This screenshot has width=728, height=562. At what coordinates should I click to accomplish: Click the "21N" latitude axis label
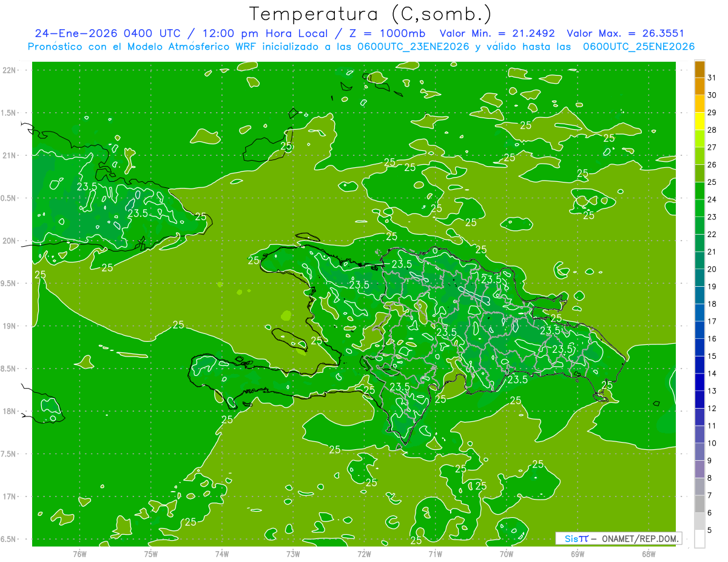[x=10, y=156]
